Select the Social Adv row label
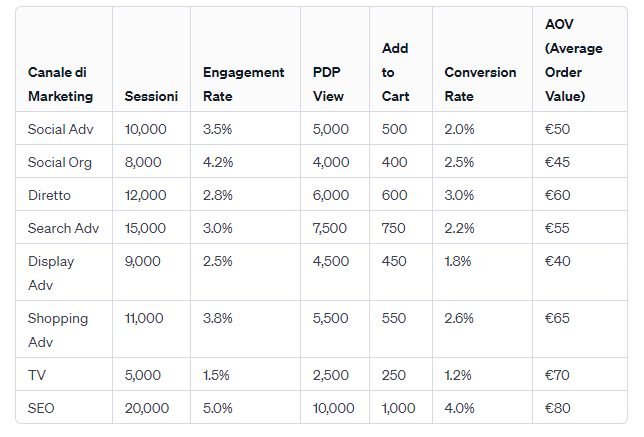 (x=61, y=129)
